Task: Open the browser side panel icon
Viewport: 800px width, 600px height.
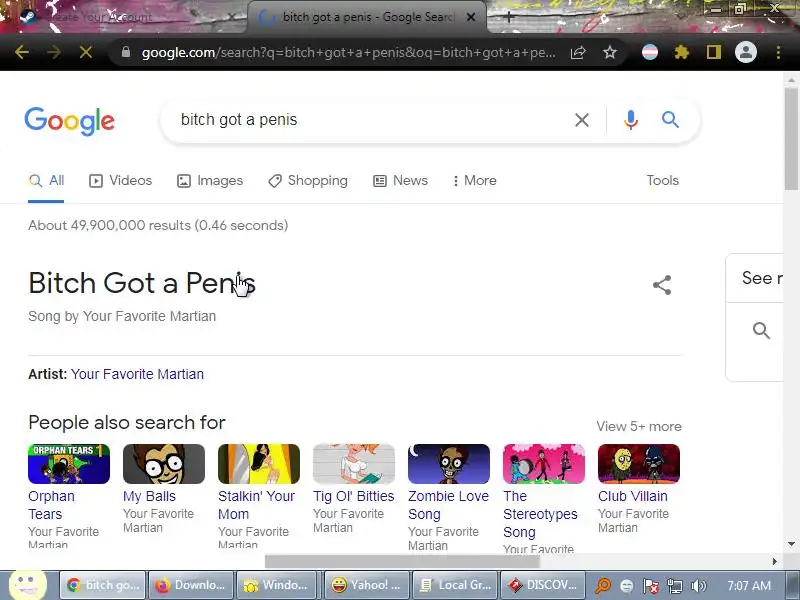Action: [x=713, y=52]
